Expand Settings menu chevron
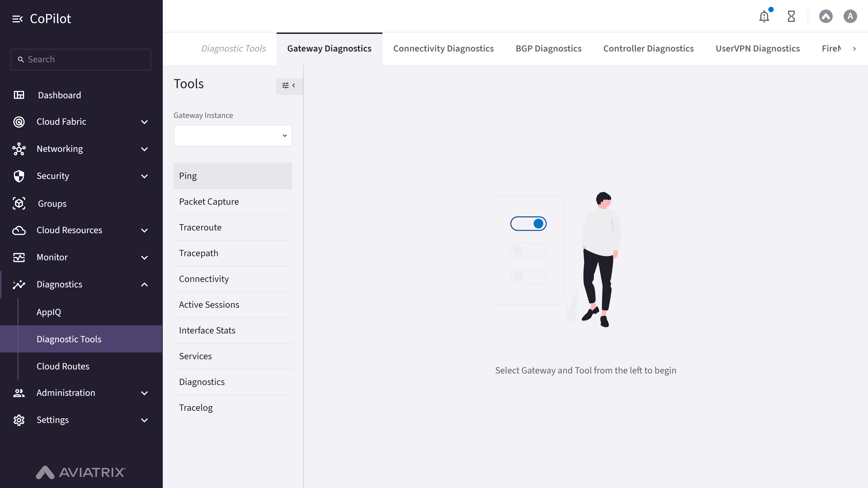This screenshot has height=488, width=868. (145, 420)
